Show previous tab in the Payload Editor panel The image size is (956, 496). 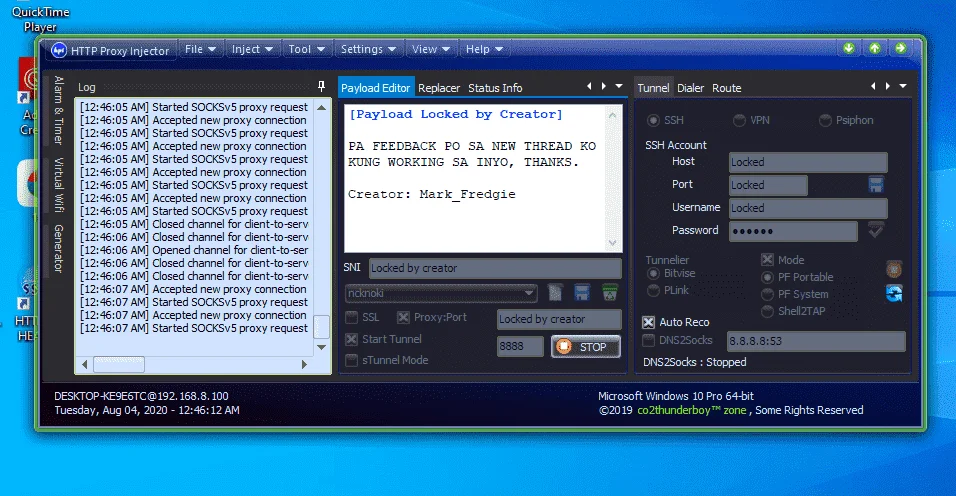pyautogui.click(x=589, y=87)
